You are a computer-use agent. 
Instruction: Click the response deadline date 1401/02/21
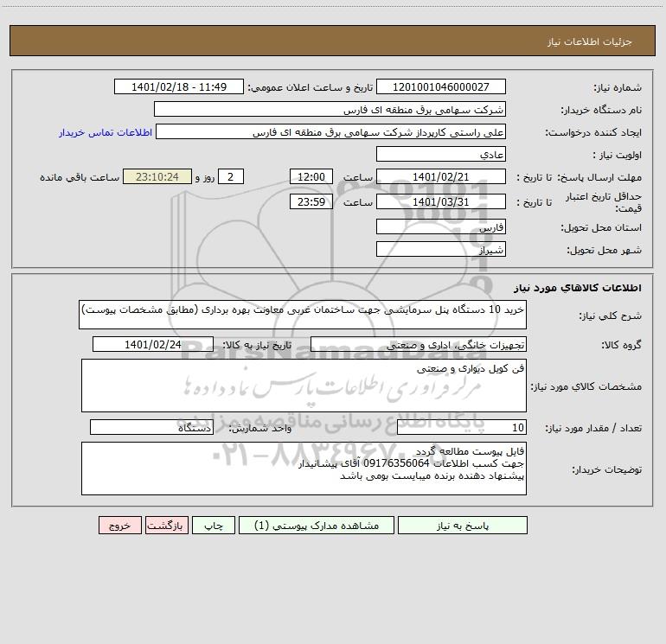click(x=441, y=176)
